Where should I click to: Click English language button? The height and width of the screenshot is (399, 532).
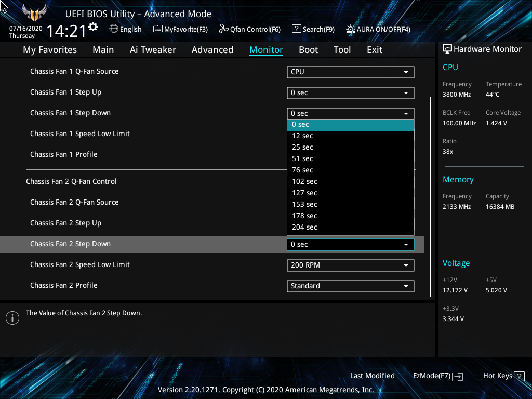tap(126, 29)
